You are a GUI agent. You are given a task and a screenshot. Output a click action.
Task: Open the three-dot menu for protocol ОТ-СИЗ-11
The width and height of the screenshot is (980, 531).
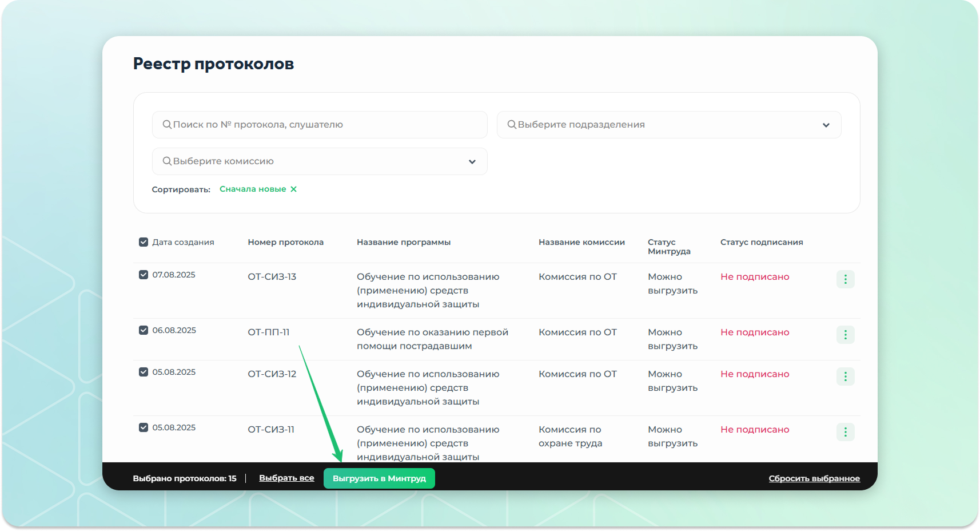pos(845,432)
